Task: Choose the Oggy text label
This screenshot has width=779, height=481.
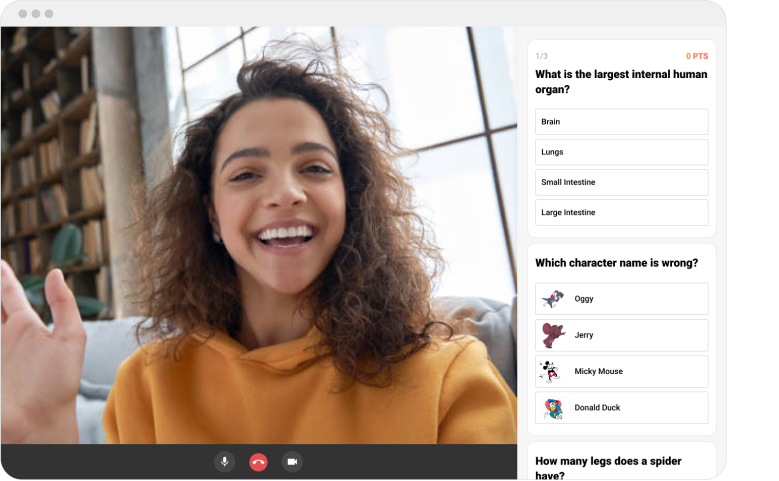Action: tap(584, 299)
